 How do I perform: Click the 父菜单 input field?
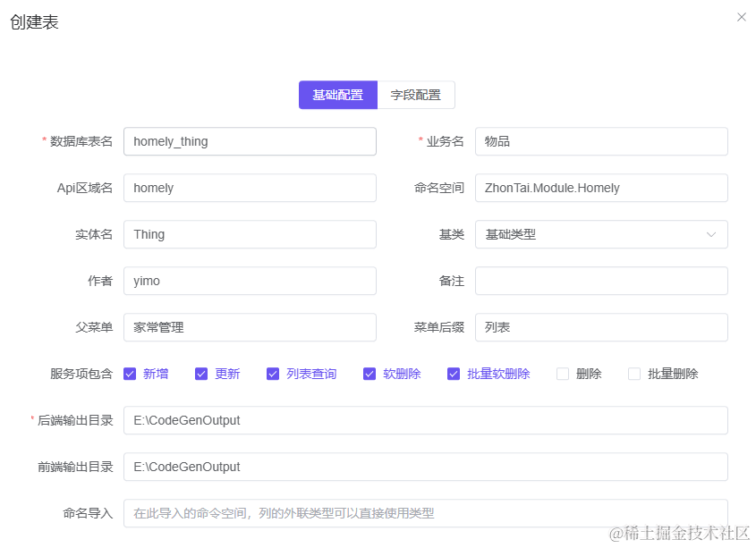tap(250, 327)
